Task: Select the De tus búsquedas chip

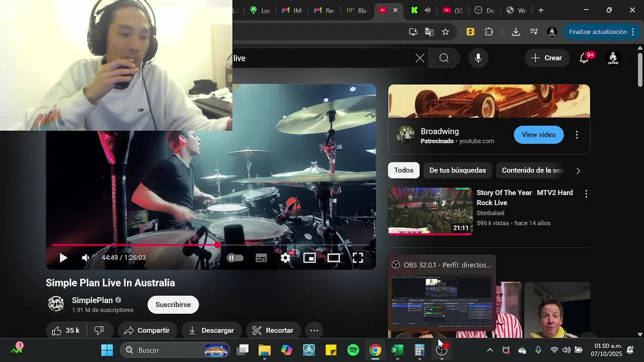Action: pyautogui.click(x=458, y=170)
